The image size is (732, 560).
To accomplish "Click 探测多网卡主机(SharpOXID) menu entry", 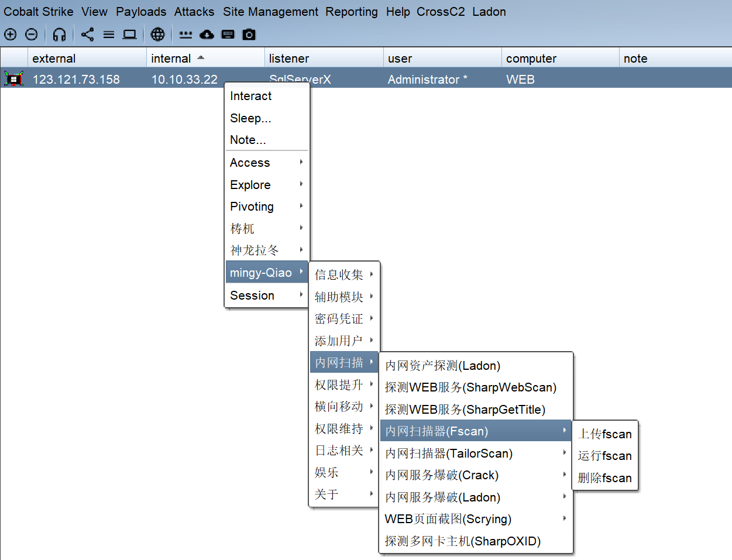I will [x=463, y=541].
